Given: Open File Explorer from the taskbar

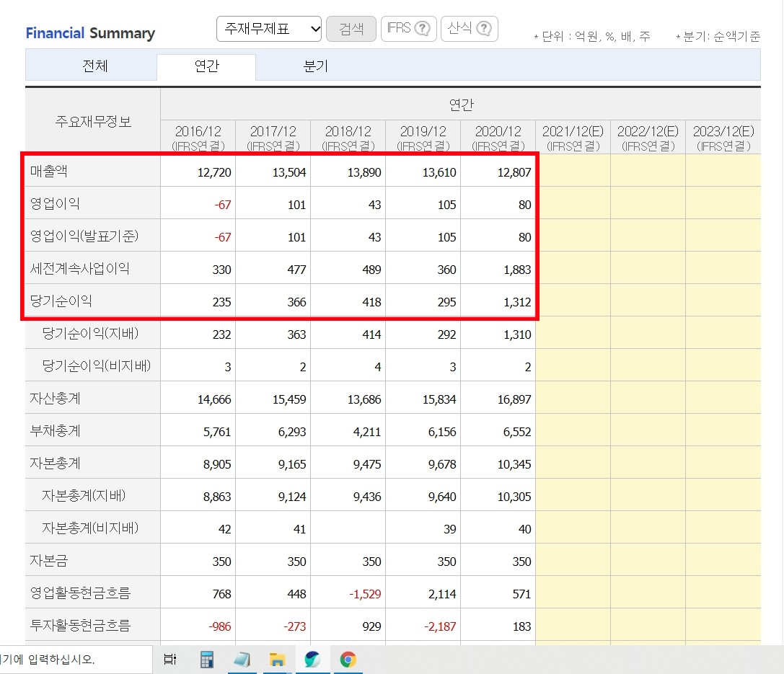Looking at the screenshot, I should coord(277,659).
